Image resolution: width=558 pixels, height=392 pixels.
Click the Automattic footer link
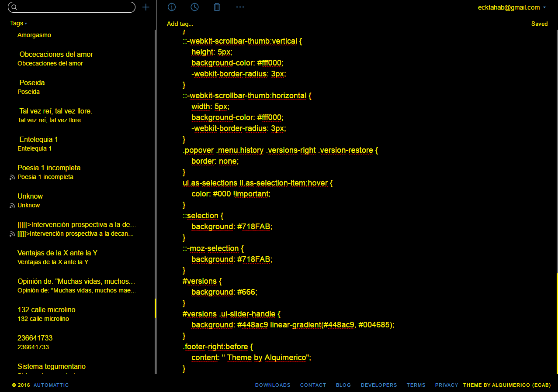[x=51, y=385]
